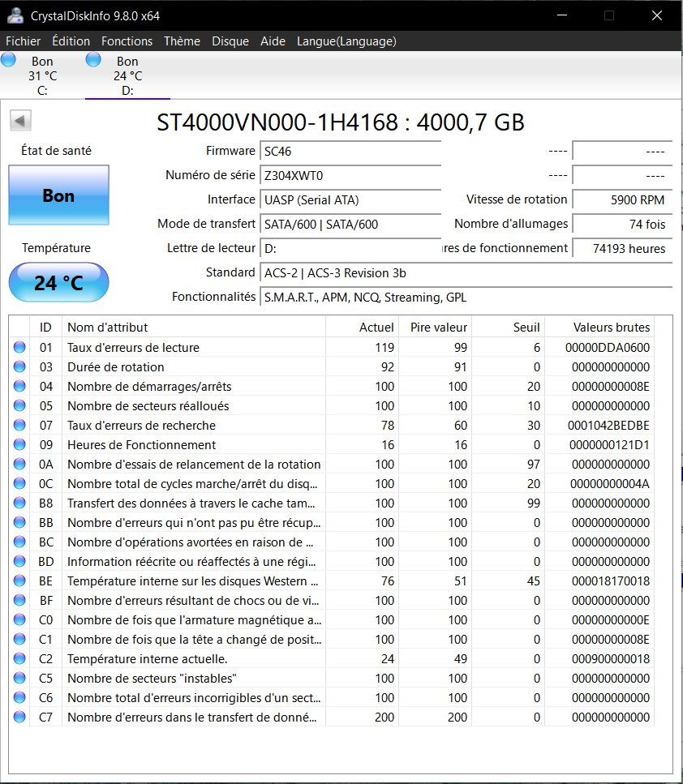Select the Nombre de secteurs réalloués row
The height and width of the screenshot is (784, 683).
coord(331,405)
